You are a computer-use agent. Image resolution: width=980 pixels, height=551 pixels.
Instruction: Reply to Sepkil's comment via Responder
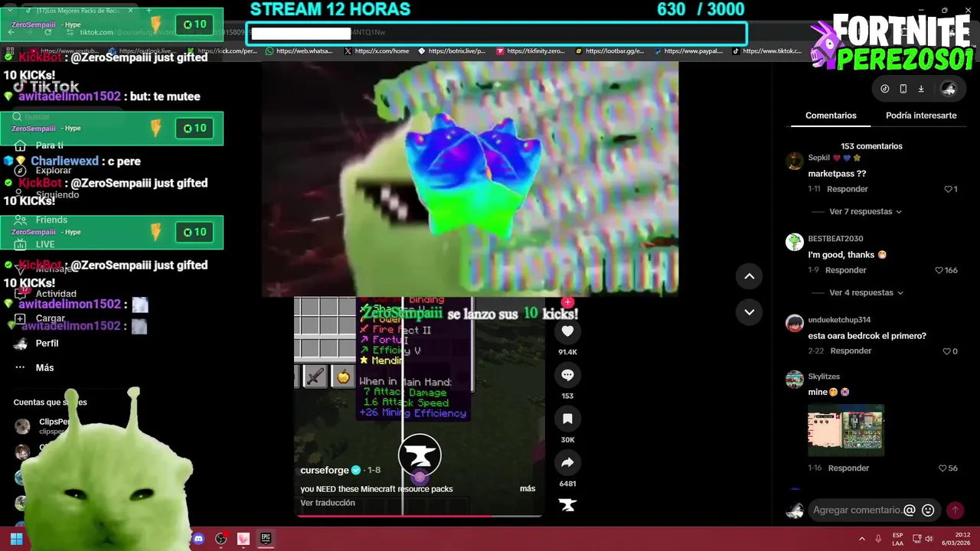(847, 189)
